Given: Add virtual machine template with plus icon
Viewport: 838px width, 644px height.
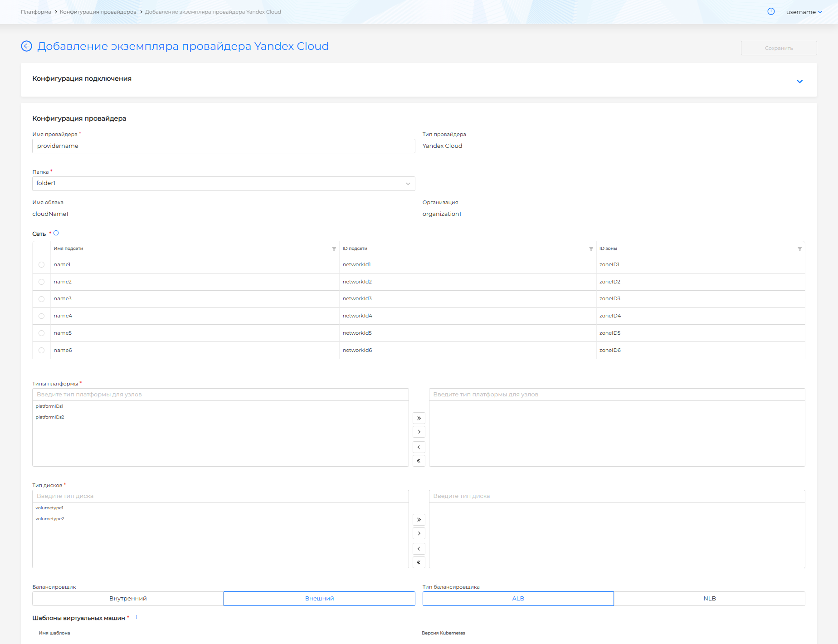Looking at the screenshot, I should click(136, 617).
